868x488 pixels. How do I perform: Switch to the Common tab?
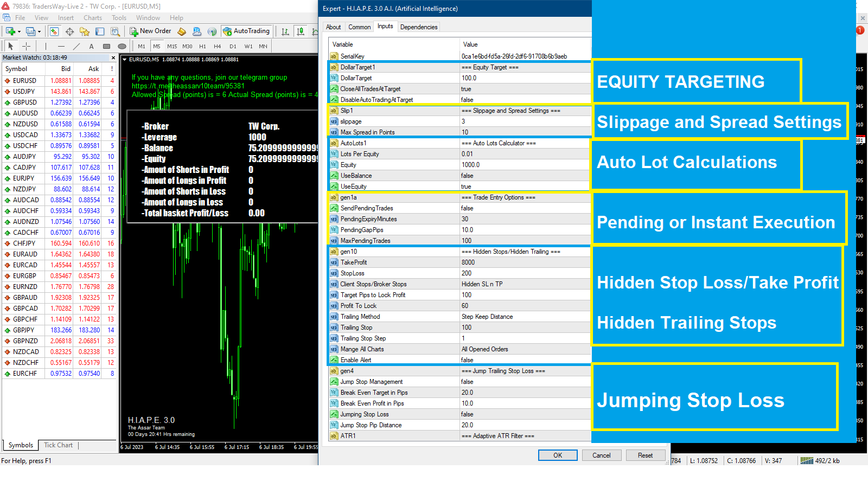(x=359, y=27)
